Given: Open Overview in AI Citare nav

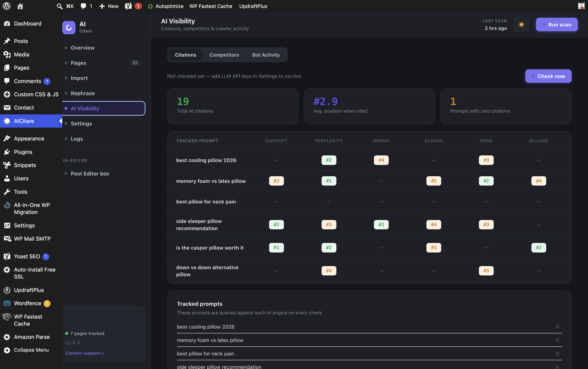Looking at the screenshot, I should pyautogui.click(x=104, y=48).
